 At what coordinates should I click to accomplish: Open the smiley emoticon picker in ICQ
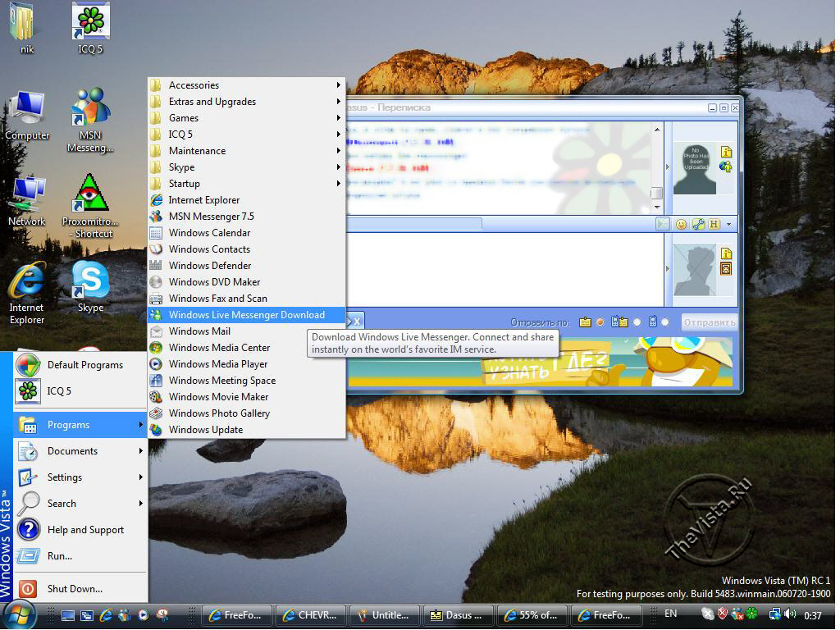coord(681,224)
